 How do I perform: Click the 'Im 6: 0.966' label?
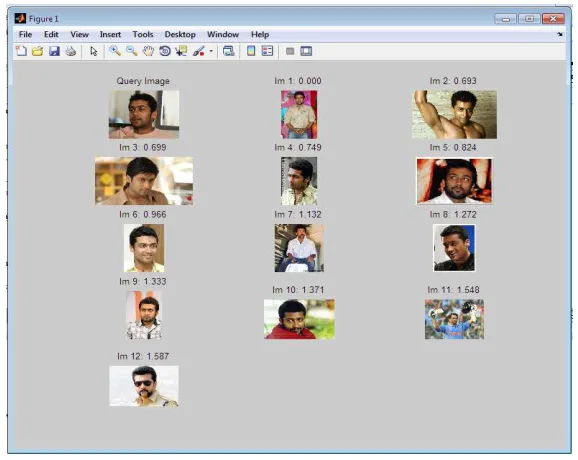(143, 215)
